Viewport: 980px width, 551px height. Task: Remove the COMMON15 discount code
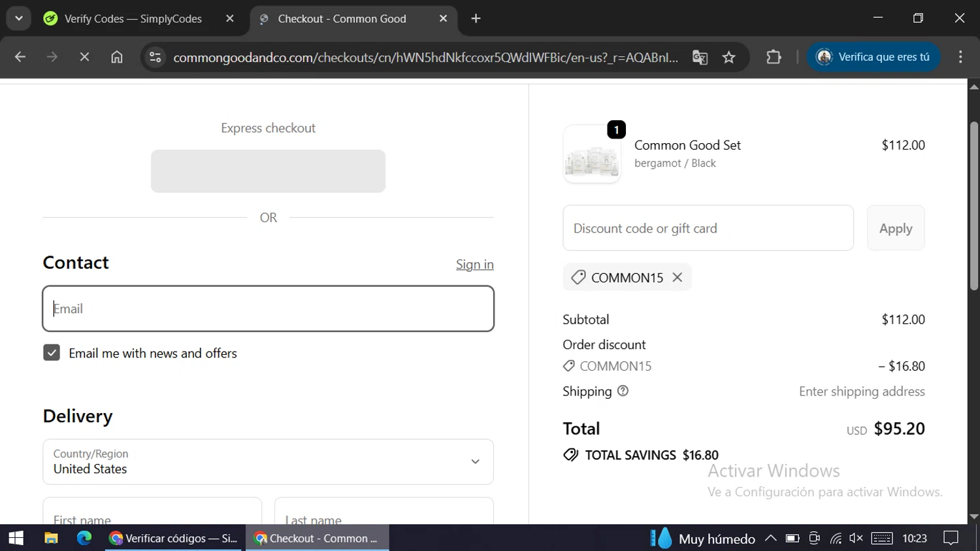pos(678,277)
